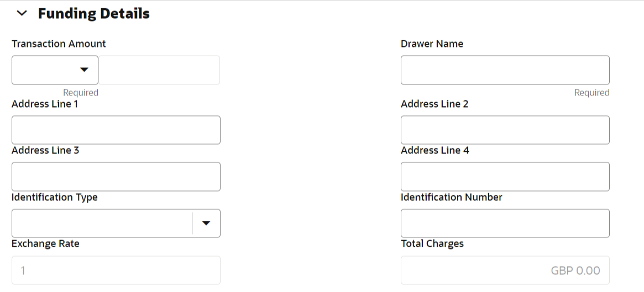Image resolution: width=644 pixels, height=292 pixels.
Task: Click the Identification Number label
Action: [451, 197]
